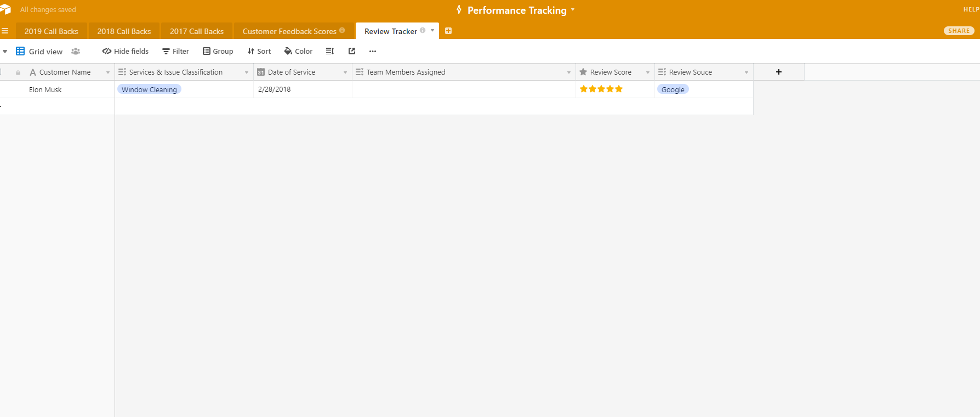Open the Review Score column dropdown arrow

pyautogui.click(x=647, y=72)
